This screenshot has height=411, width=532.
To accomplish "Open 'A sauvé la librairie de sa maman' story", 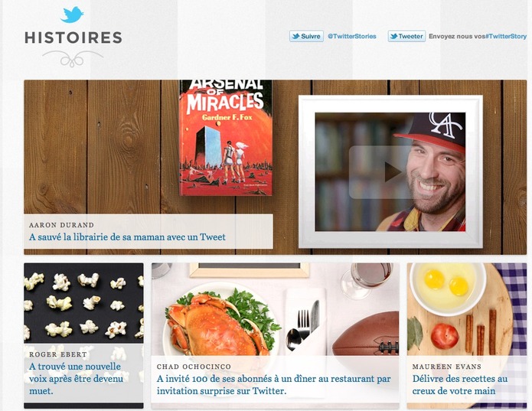I will pos(127,237).
